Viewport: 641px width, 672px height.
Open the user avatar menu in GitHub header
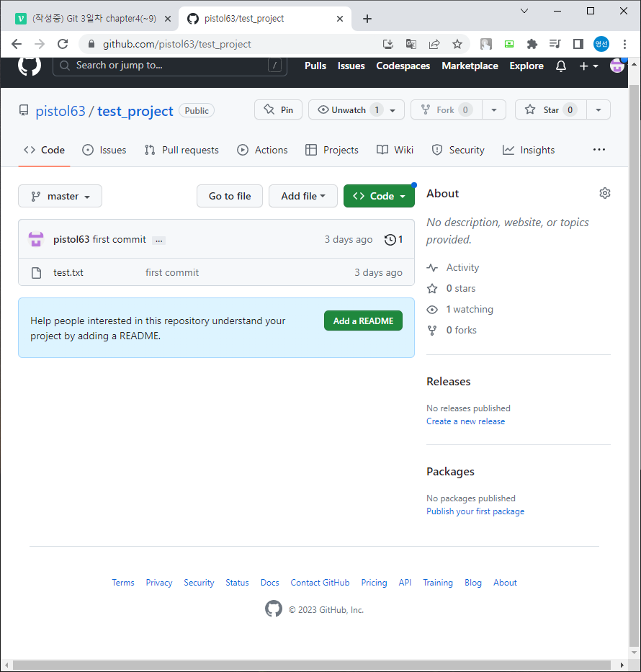617,66
